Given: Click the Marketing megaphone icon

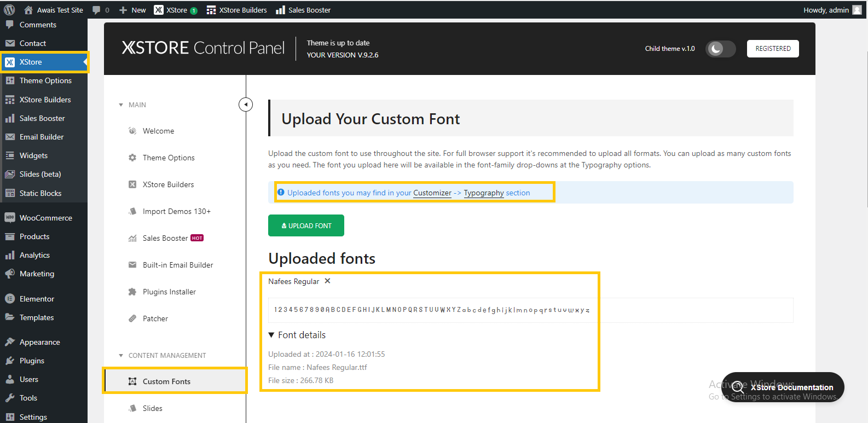Looking at the screenshot, I should [x=10, y=274].
